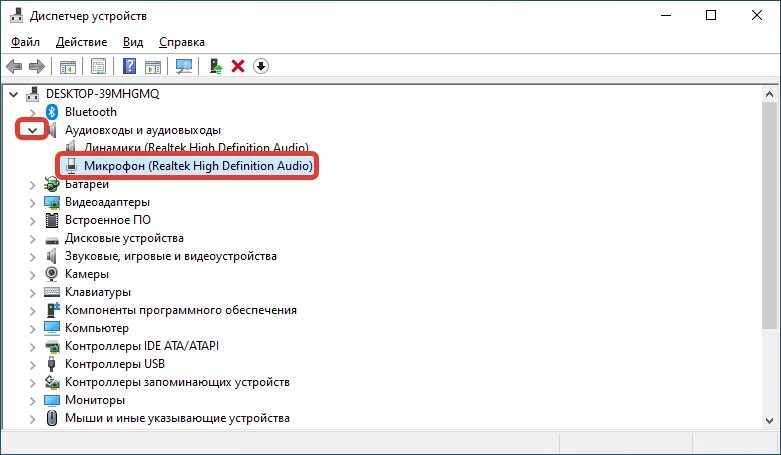Select the Аудиовходы и аудиовыходы label
Screen dimensions: 781x455
[x=142, y=130]
